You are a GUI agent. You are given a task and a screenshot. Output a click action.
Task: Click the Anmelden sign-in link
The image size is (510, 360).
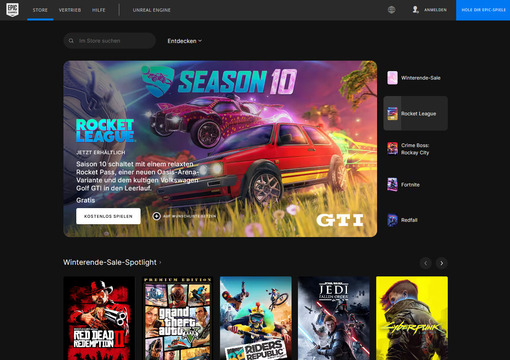[435, 10]
